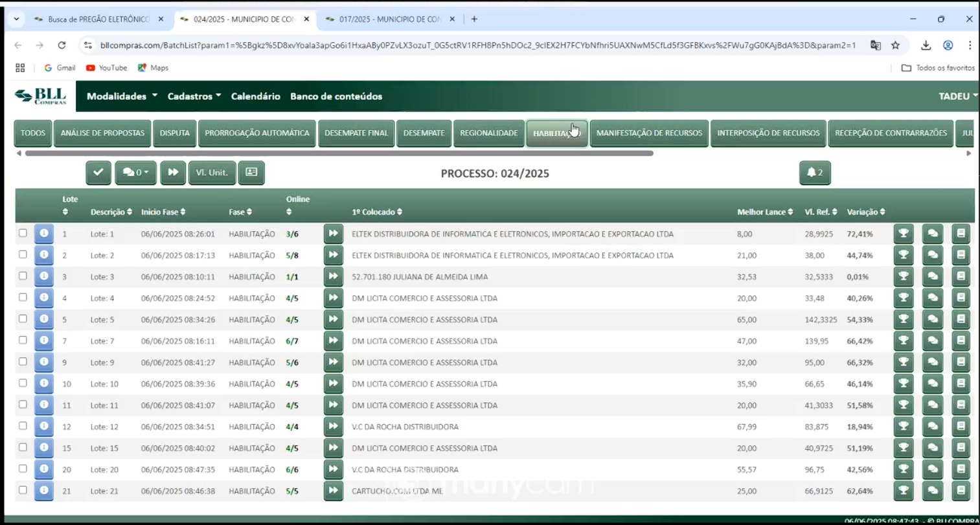Screen dimensions: 980x525
Task: Open Gmail bookmark
Action: 60,67
